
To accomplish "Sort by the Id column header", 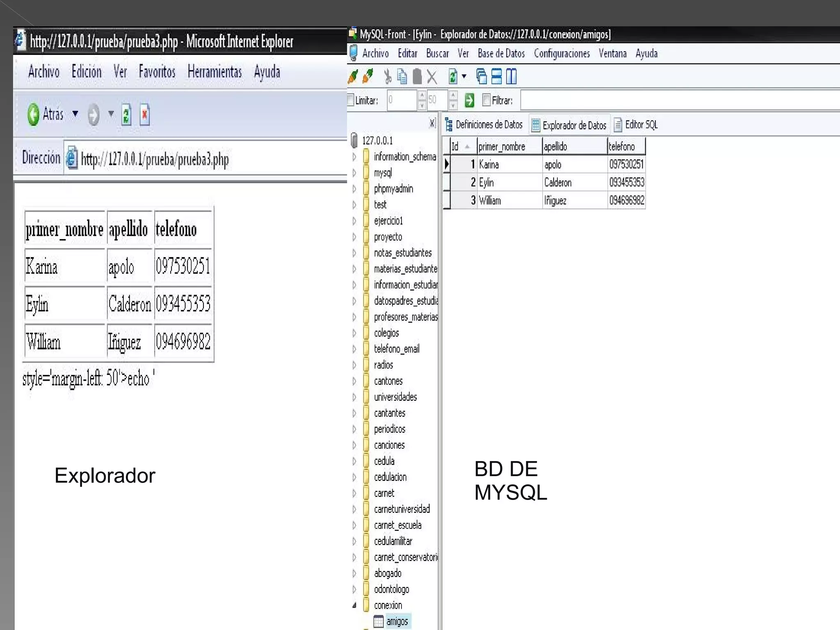I will [463, 146].
